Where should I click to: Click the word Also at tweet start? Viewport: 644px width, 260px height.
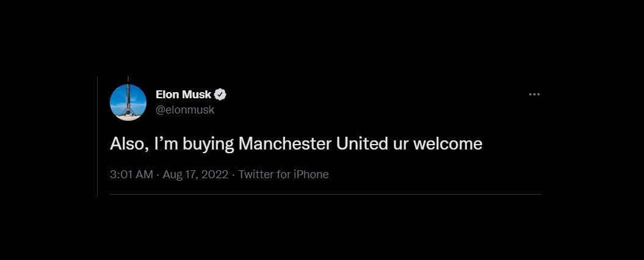[126, 144]
